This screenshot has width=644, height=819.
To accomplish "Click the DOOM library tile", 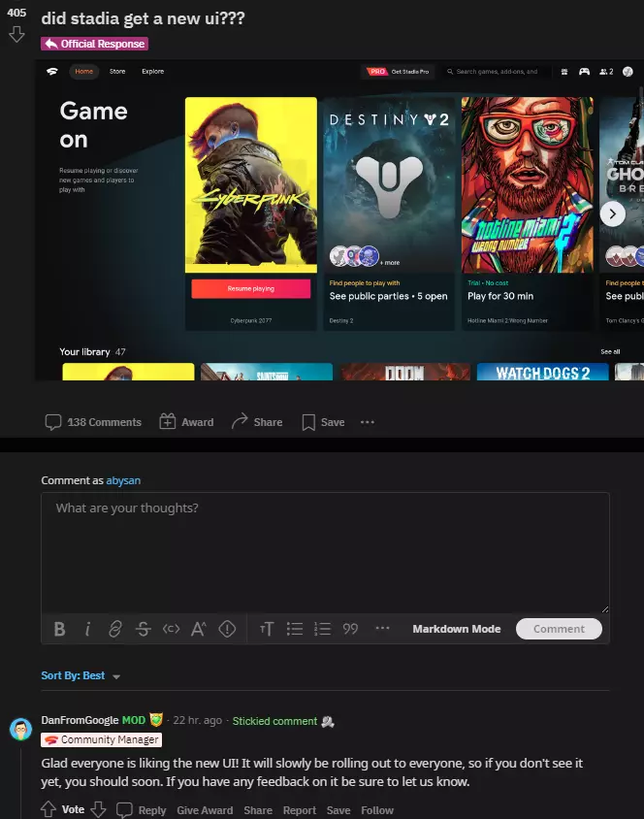I will (405, 372).
